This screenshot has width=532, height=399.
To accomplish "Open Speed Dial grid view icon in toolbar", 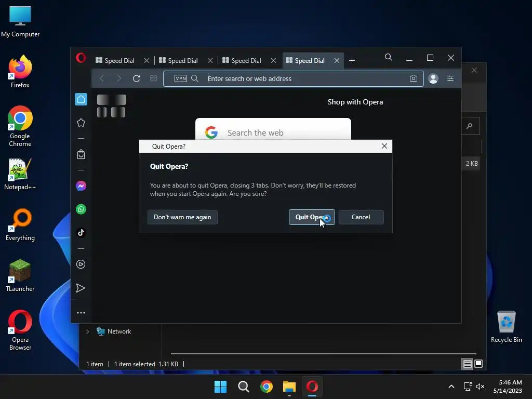I will (153, 79).
